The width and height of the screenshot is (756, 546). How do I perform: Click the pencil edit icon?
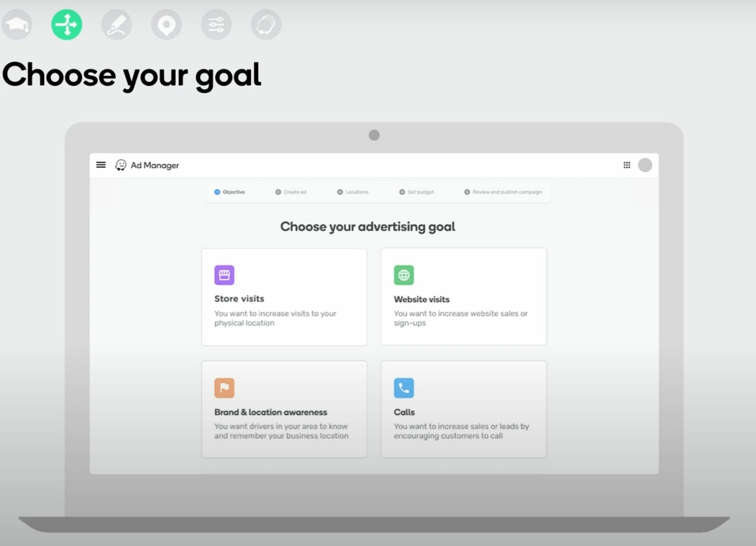coord(116,25)
